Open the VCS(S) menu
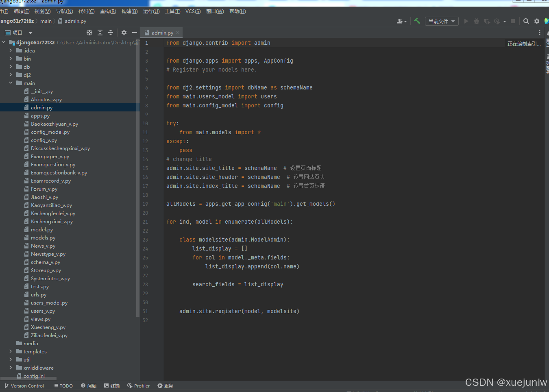 [x=193, y=11]
